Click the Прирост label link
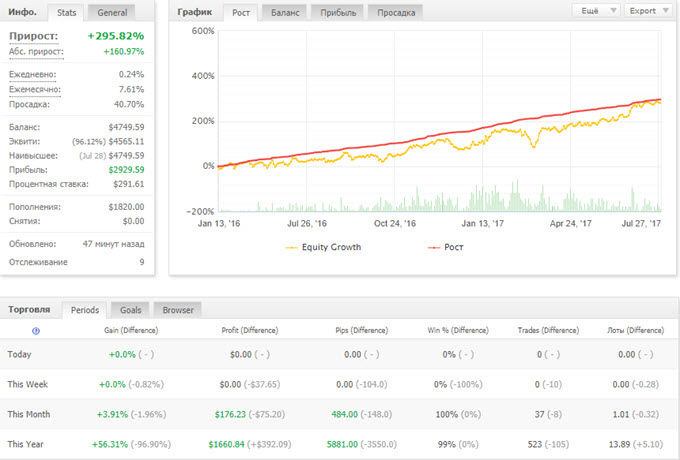This screenshot has height=460, width=680. [33, 36]
